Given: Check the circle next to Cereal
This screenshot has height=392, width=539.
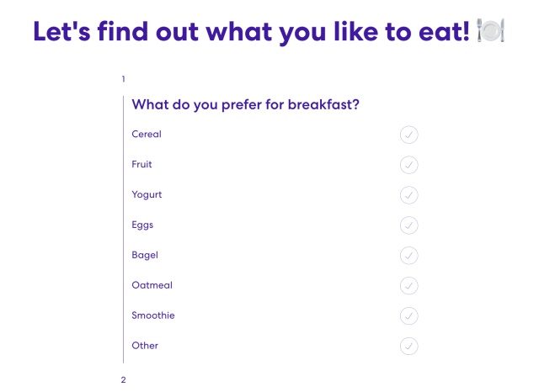Looking at the screenshot, I should (409, 135).
